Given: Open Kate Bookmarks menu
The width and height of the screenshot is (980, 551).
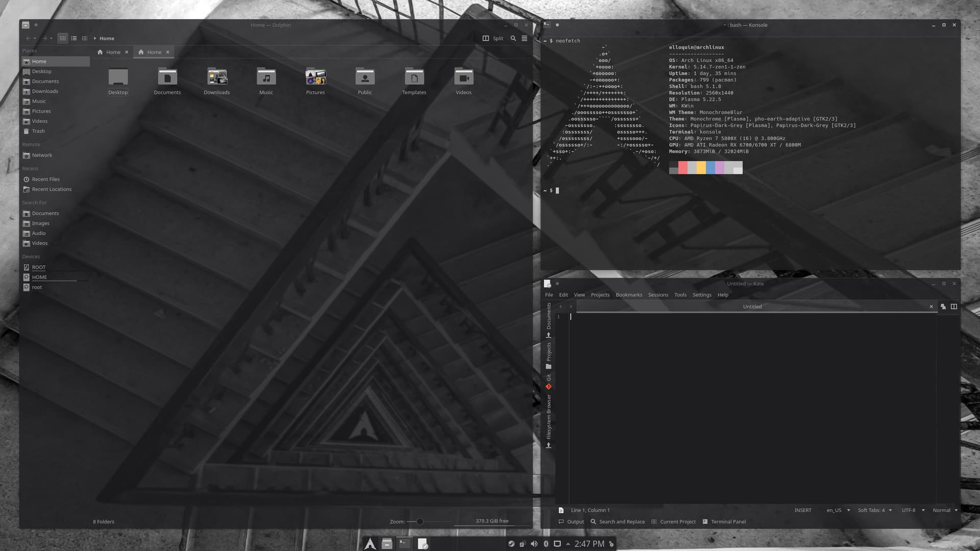Looking at the screenshot, I should pyautogui.click(x=629, y=295).
